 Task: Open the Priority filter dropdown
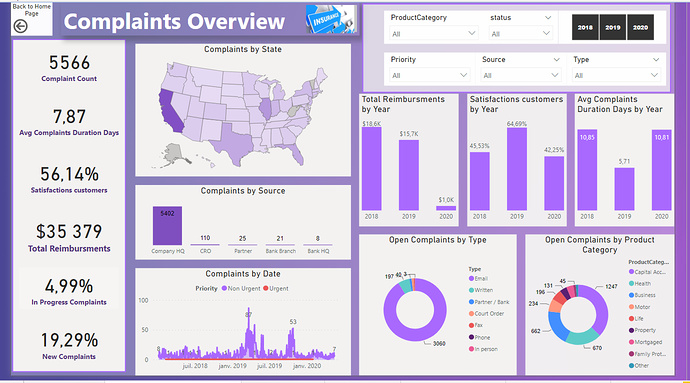pos(429,75)
